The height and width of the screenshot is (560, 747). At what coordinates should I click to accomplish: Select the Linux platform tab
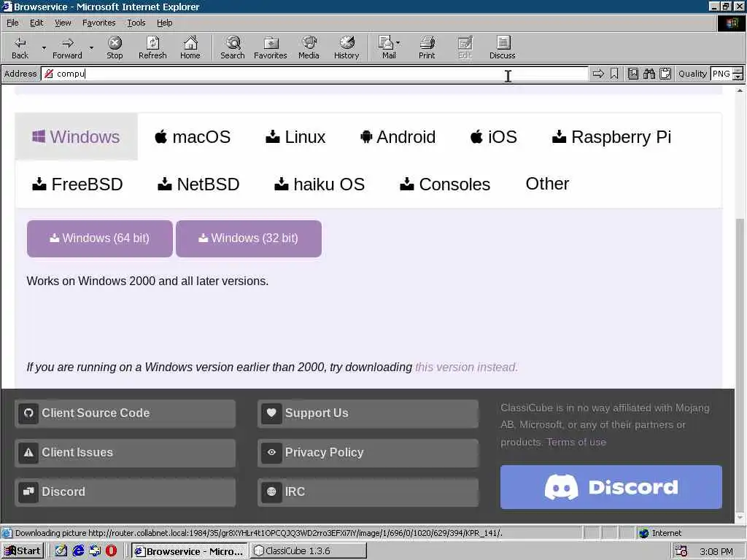click(x=295, y=136)
